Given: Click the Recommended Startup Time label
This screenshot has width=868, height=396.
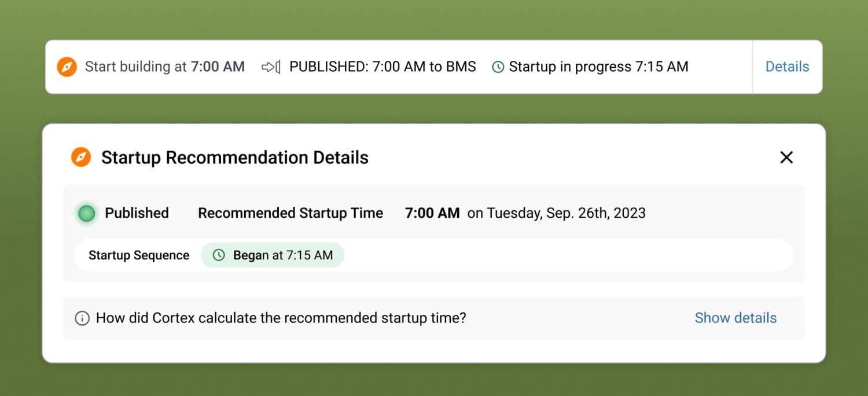Looking at the screenshot, I should [x=290, y=213].
